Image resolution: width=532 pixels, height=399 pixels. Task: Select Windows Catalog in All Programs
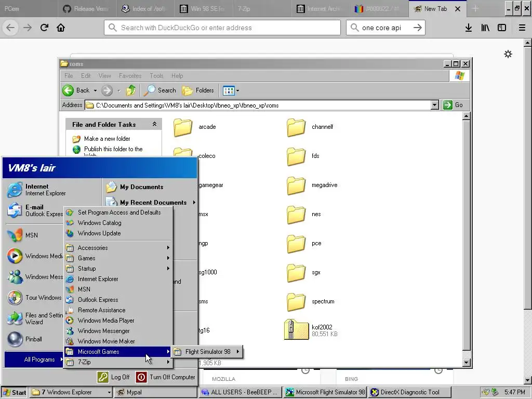coord(118,223)
